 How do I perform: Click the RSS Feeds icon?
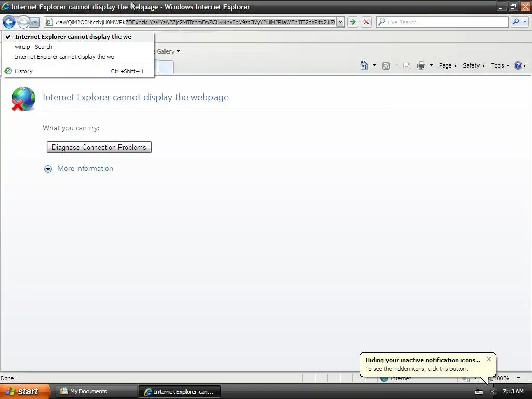click(386, 66)
